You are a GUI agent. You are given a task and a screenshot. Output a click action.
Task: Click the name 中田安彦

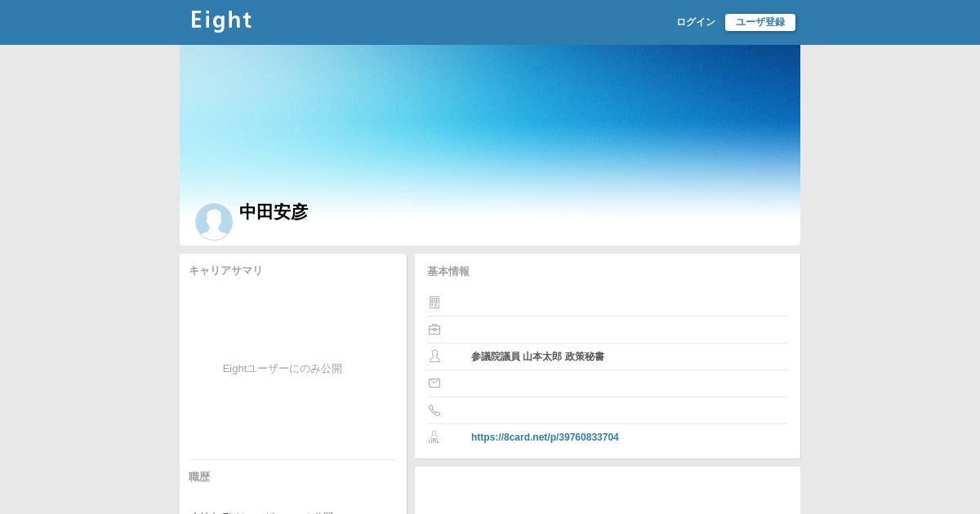click(x=274, y=212)
